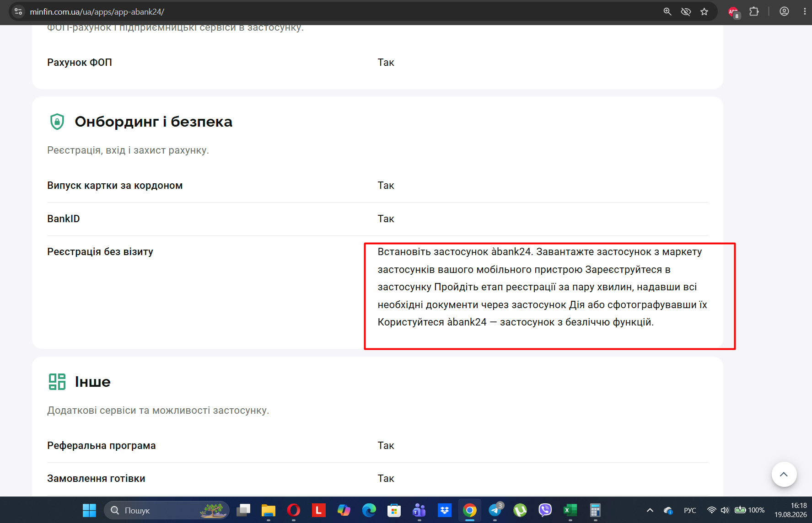The image size is (812, 523).
Task: Open the Chrome profile avatar
Action: pyautogui.click(x=784, y=11)
